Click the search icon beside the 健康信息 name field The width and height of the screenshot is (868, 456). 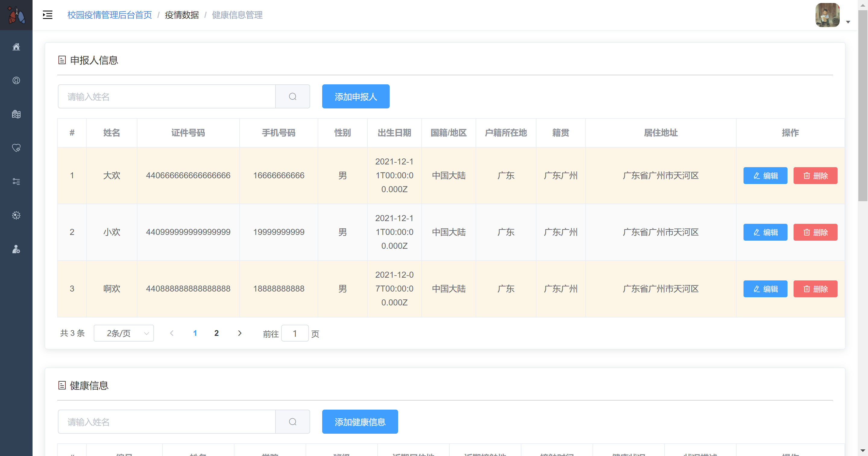(x=292, y=422)
